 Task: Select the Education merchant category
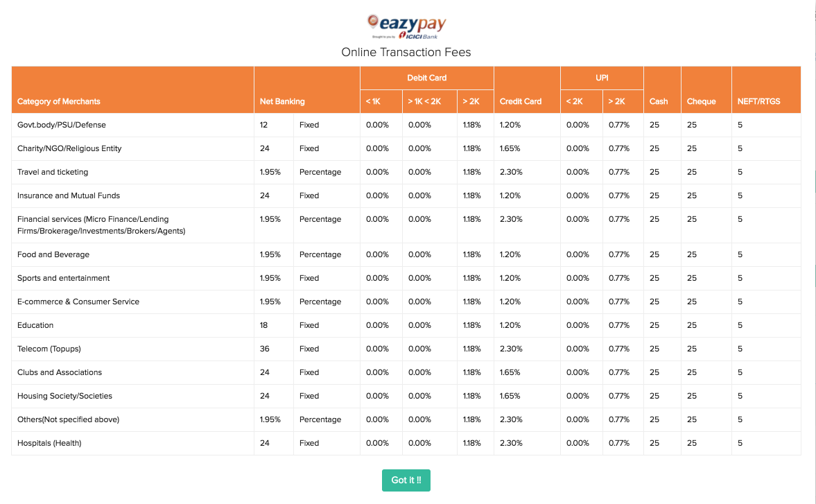pyautogui.click(x=35, y=325)
